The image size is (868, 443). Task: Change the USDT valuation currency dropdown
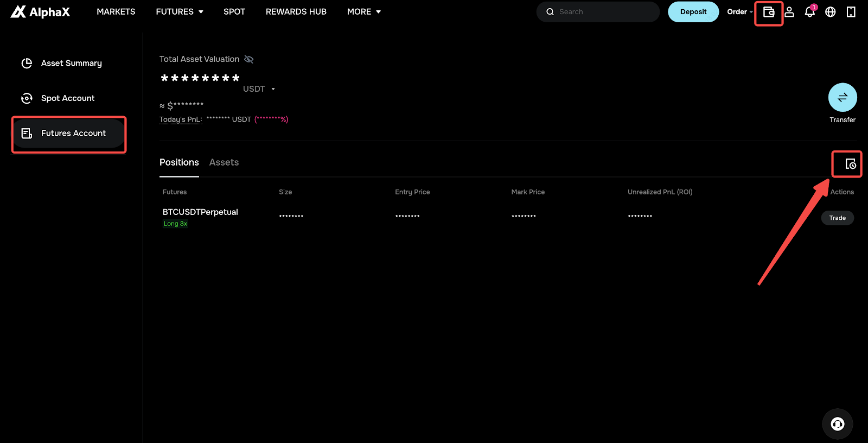point(259,89)
